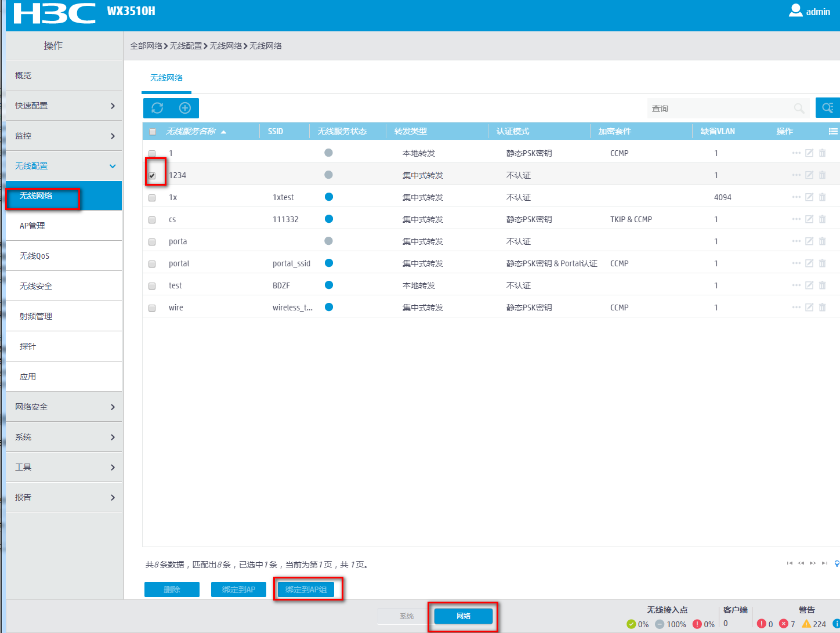Delete the test wireless service row
Viewport: 840px width, 633px height.
(x=822, y=285)
